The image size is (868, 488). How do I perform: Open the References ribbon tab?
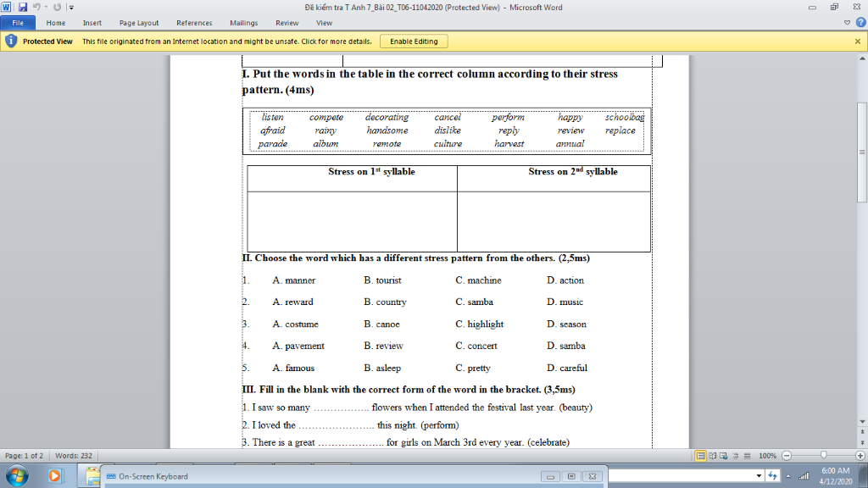[x=194, y=23]
